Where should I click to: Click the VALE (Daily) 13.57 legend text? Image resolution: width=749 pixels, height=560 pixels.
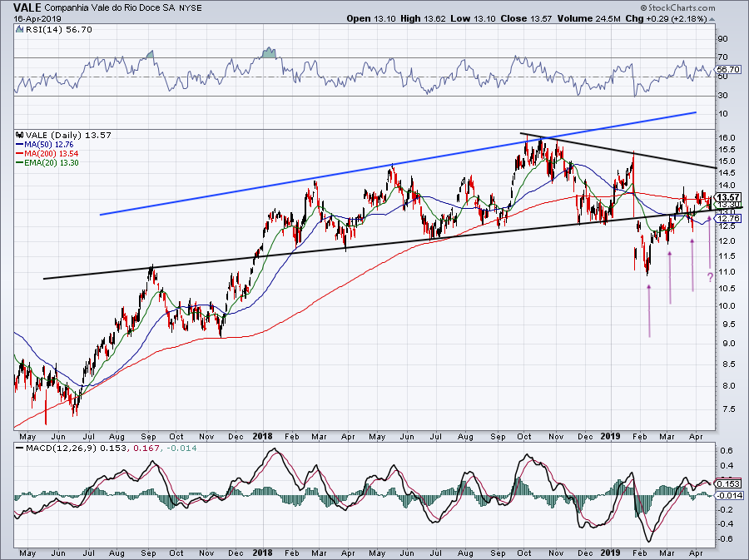point(68,135)
